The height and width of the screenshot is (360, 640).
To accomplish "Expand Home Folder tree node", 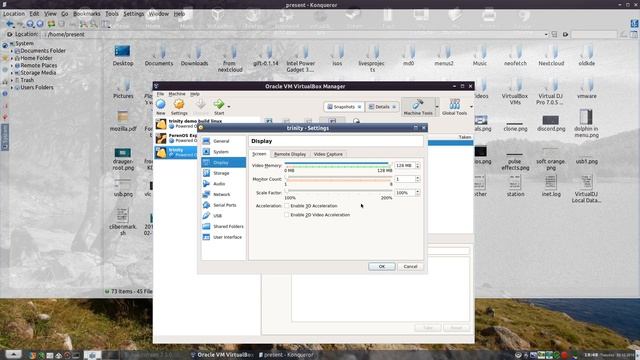I will 12,58.
